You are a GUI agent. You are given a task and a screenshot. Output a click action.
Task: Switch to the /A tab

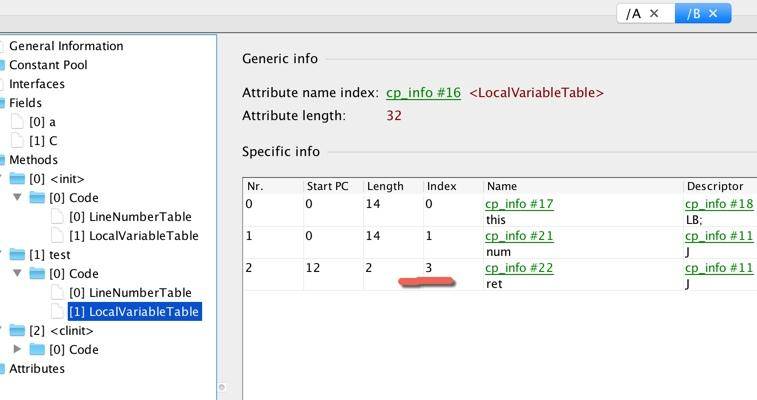(x=633, y=13)
